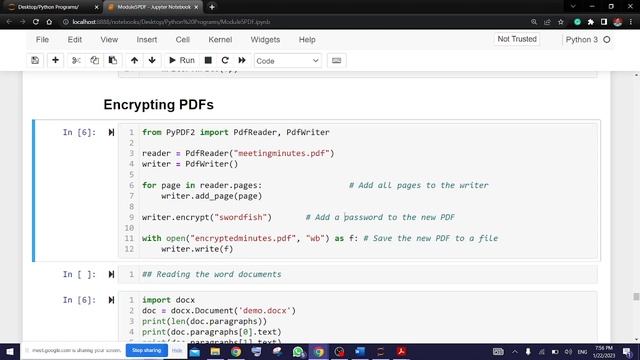Save and checkpoint the notebook
This screenshot has width=640, height=360.
(35, 60)
